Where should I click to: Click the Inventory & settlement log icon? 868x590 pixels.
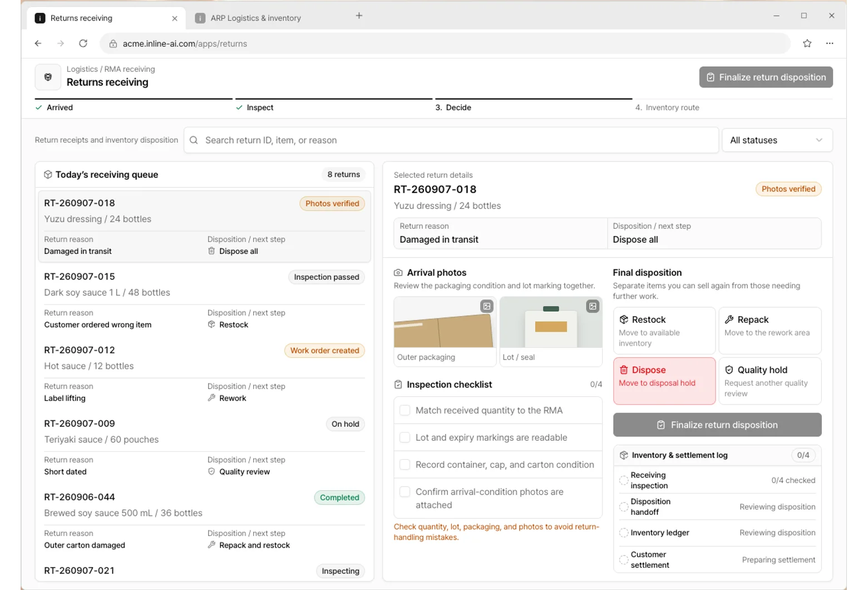[624, 455]
